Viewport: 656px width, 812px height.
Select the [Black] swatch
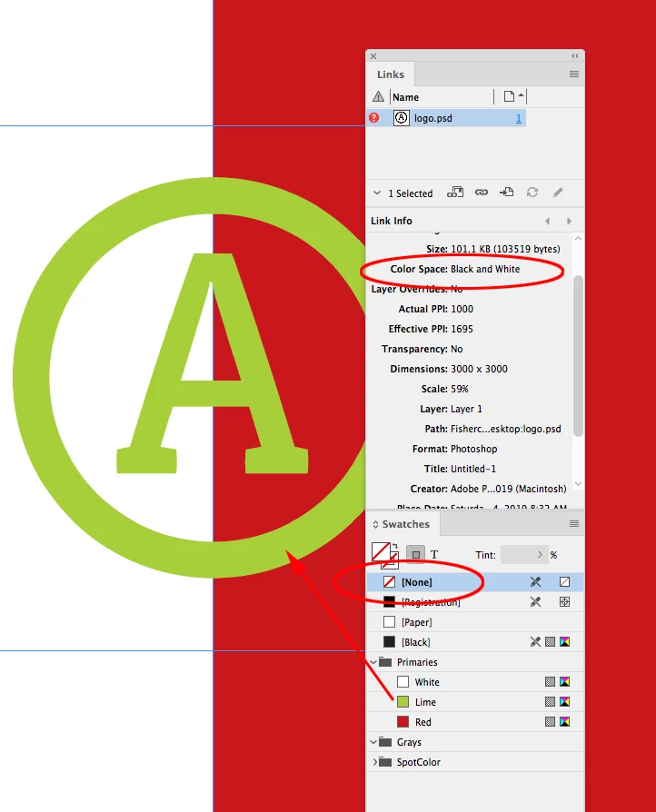pyautogui.click(x=475, y=642)
